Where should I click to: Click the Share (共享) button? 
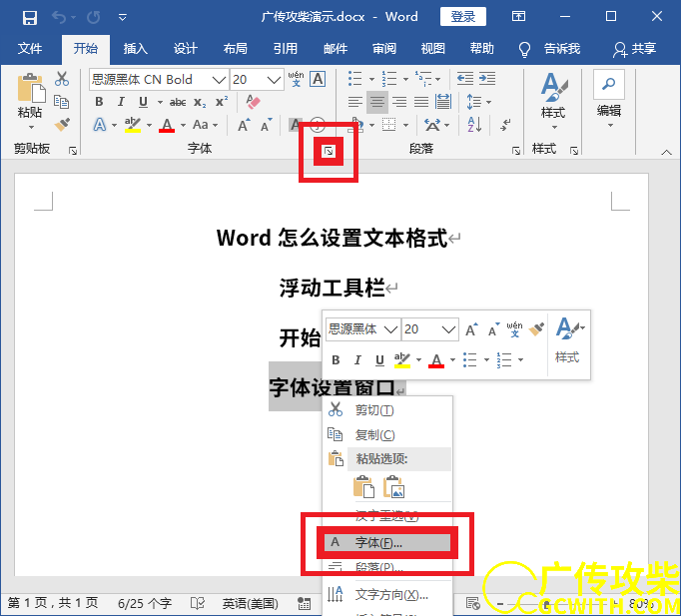click(x=634, y=49)
